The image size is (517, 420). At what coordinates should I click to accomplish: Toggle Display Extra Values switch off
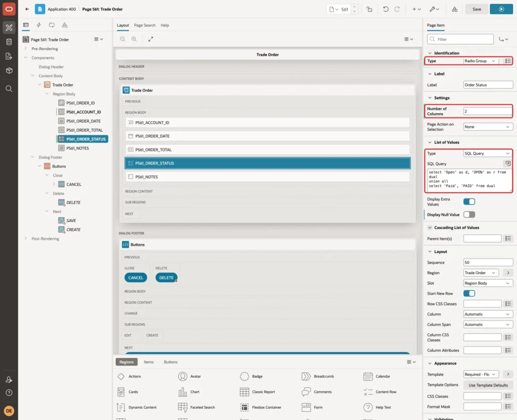469,201
